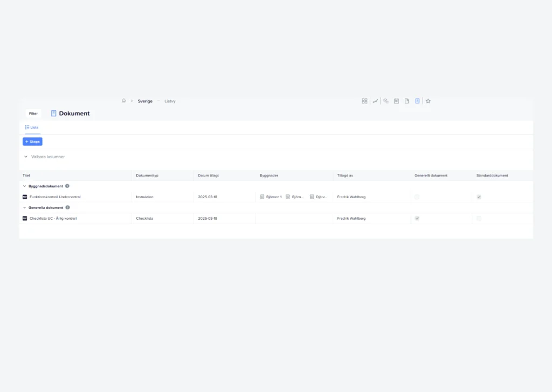Select the Lista tab

(32, 128)
